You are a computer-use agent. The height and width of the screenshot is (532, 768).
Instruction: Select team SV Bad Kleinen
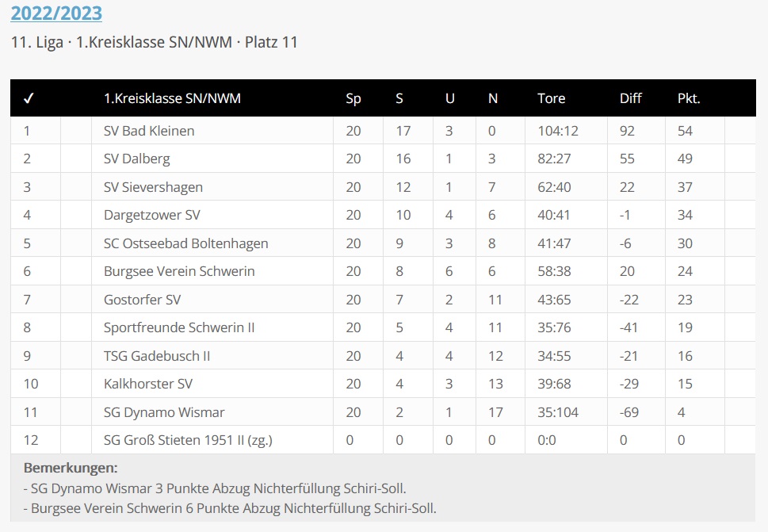pos(149,131)
